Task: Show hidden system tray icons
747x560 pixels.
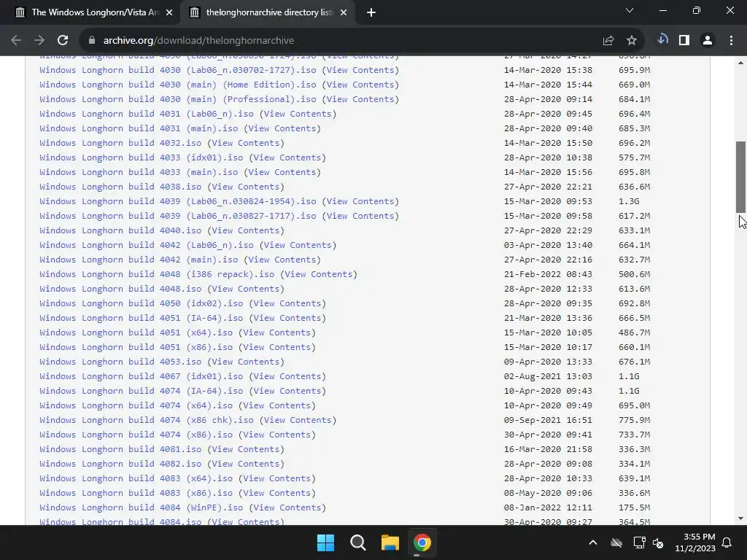Action: tap(593, 542)
